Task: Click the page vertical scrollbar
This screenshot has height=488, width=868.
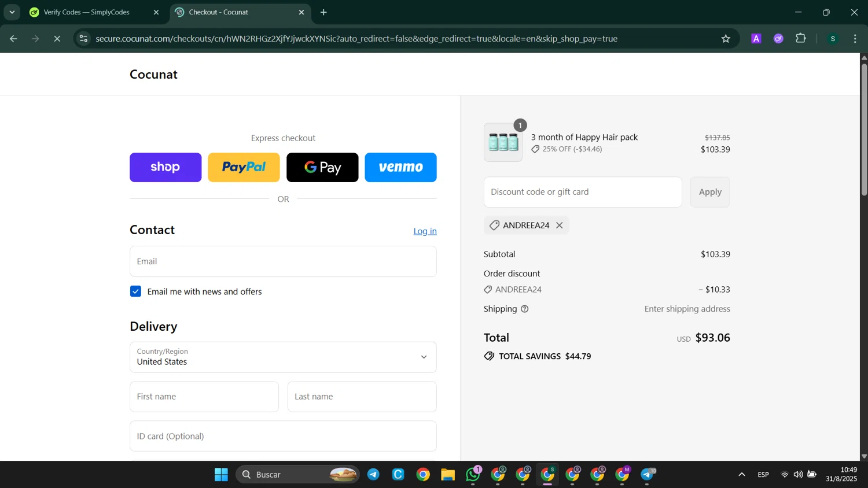Action: click(x=864, y=130)
